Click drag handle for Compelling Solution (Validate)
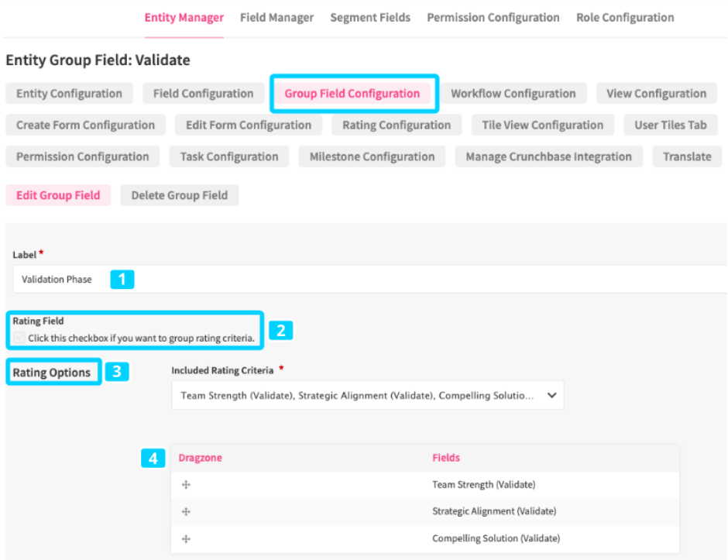Image resolution: width=728 pixels, height=560 pixels. tap(186, 538)
